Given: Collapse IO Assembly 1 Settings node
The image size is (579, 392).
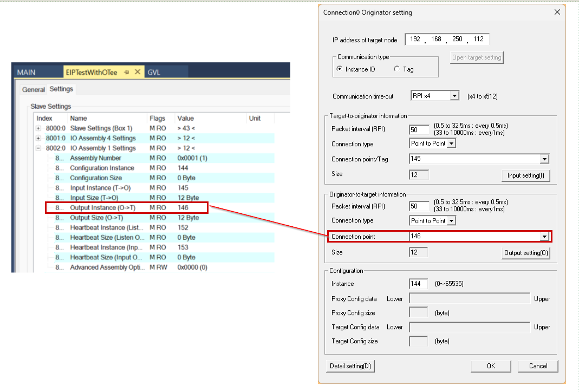Looking at the screenshot, I should tap(38, 148).
